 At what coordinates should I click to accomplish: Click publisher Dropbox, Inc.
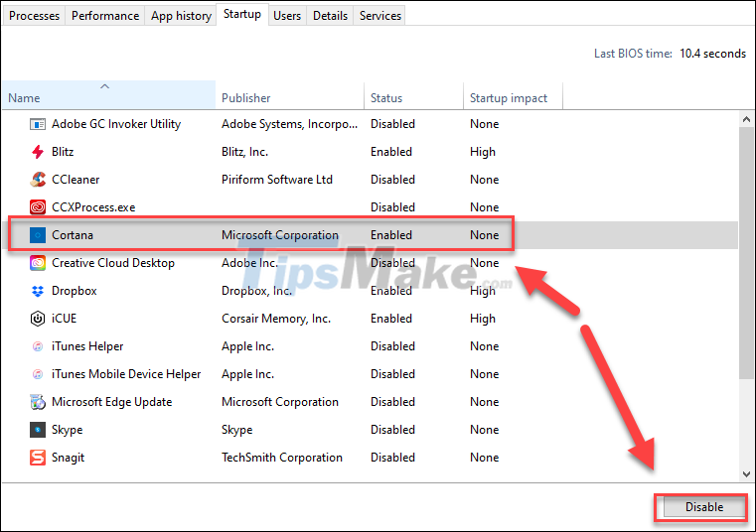(256, 291)
